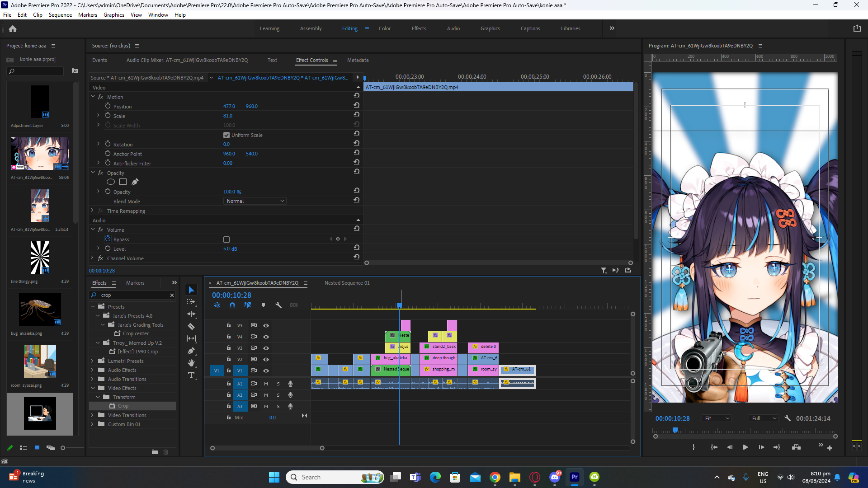This screenshot has width=868, height=488.
Task: Step forward one frame in Program monitor
Action: point(761,447)
